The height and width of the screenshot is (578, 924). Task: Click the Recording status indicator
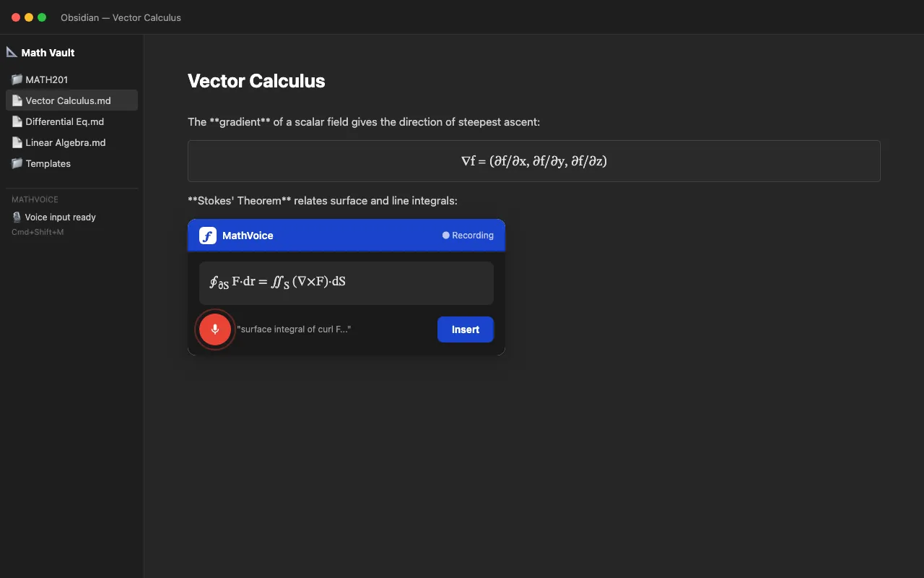(x=468, y=236)
